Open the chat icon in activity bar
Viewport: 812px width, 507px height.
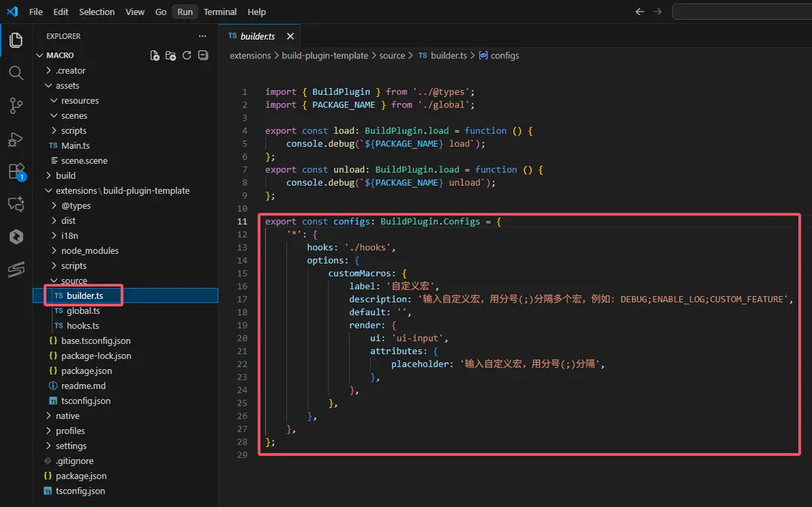pyautogui.click(x=16, y=204)
